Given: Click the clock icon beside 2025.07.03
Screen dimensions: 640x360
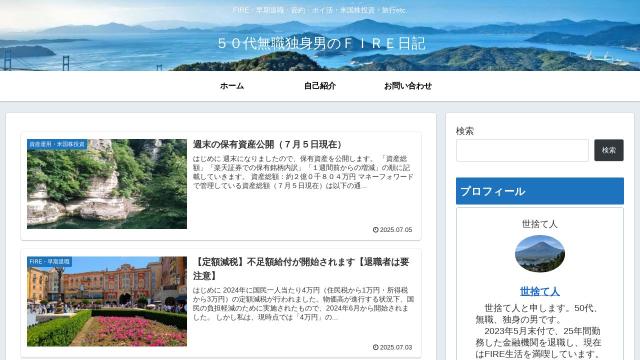Looking at the screenshot, I should (376, 347).
